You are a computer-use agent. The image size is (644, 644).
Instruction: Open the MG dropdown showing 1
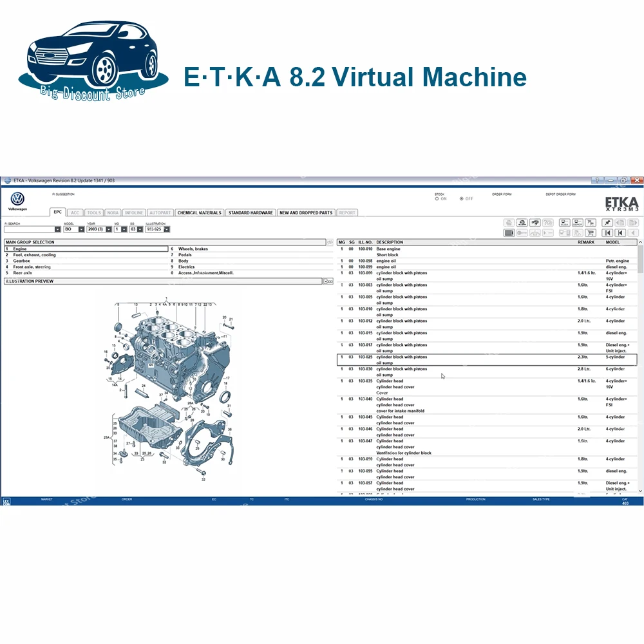[x=124, y=229]
